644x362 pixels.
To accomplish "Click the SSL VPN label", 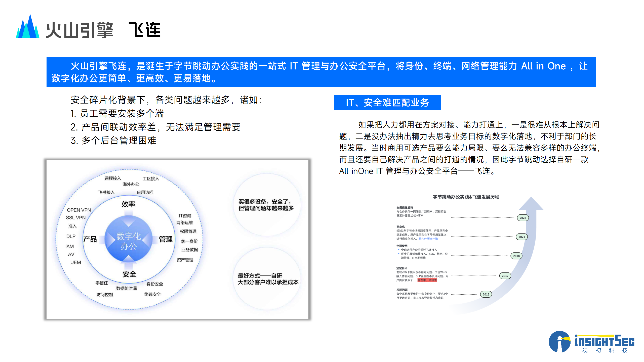I will pyautogui.click(x=76, y=217).
